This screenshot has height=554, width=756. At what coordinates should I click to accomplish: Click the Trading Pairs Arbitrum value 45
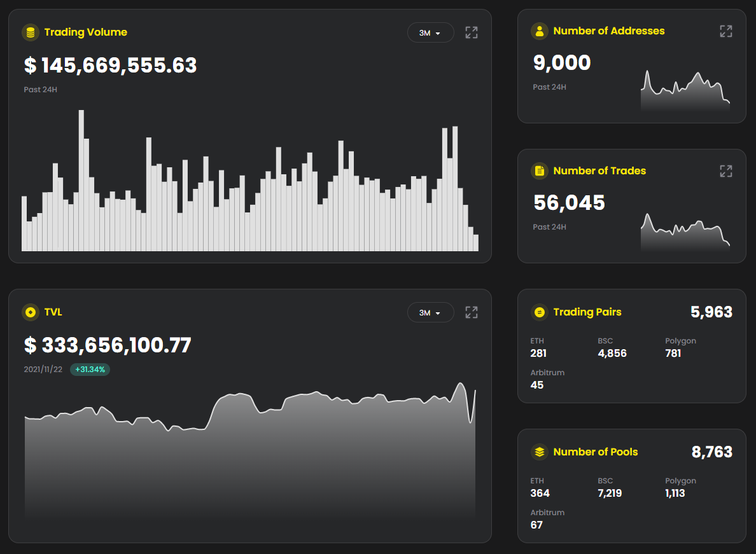[536, 385]
